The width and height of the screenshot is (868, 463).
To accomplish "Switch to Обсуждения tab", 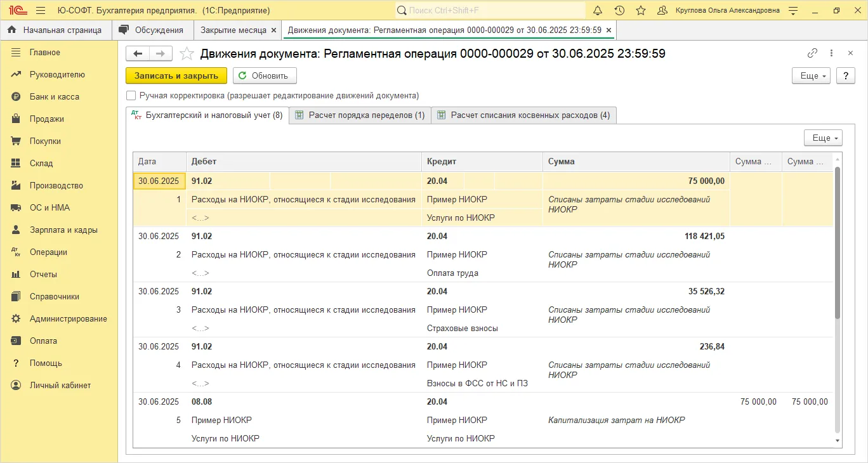I will coord(152,30).
